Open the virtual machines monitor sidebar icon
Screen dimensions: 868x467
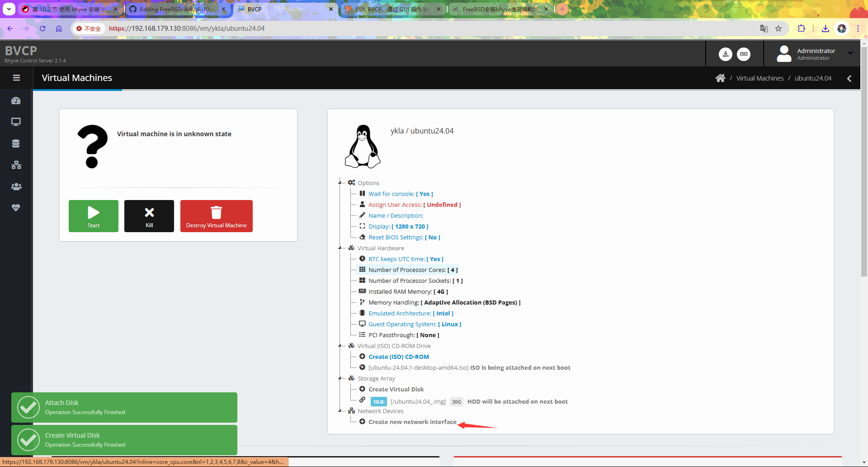pos(16,122)
